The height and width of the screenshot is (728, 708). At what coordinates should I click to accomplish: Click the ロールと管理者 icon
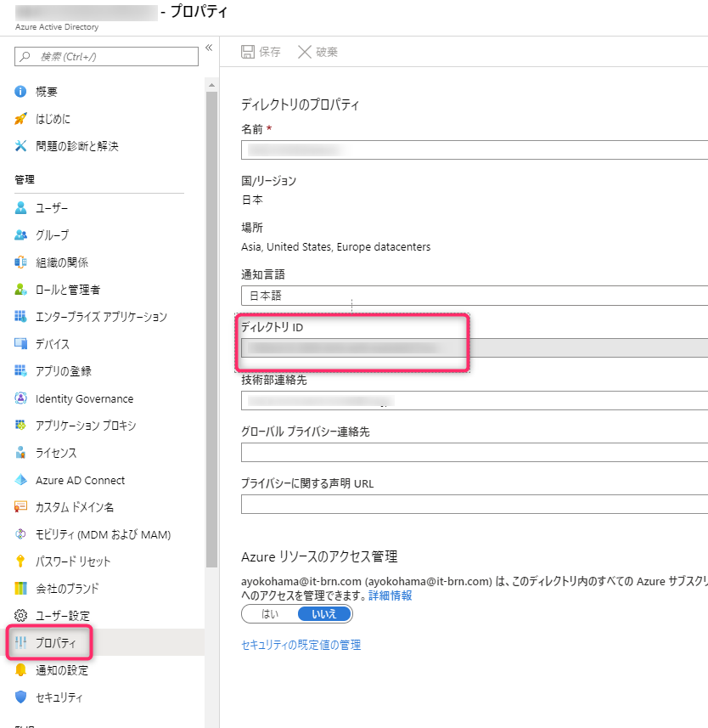coord(20,290)
